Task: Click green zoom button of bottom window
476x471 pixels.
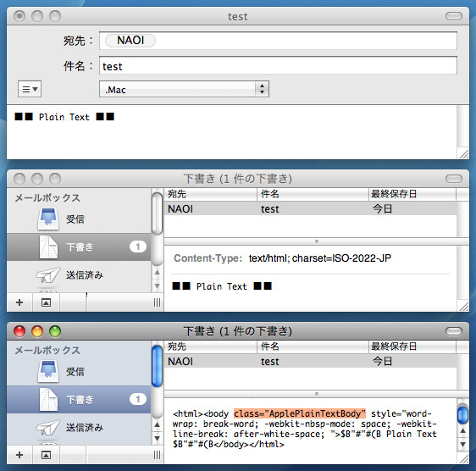Action: [55, 331]
